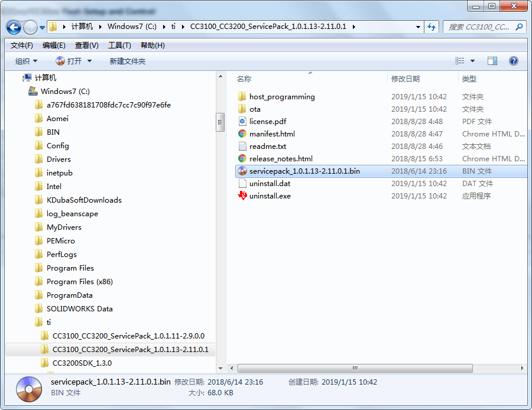Click the ti breadcrumb segment

173,27
